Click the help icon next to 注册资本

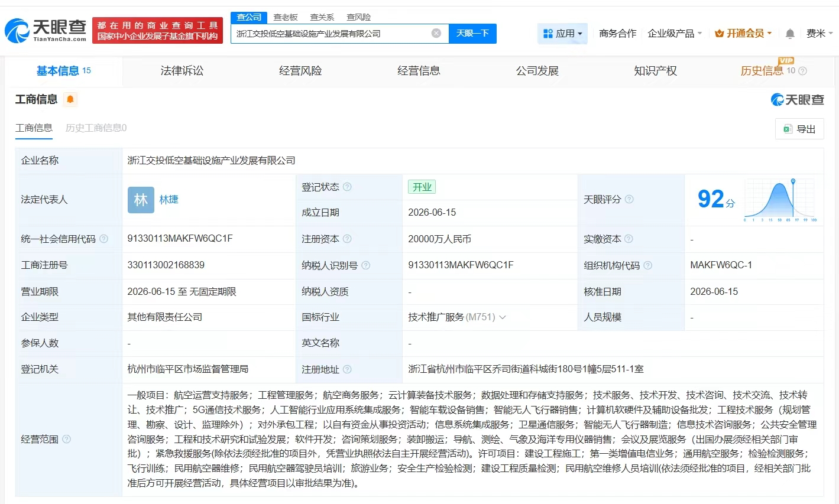347,239
